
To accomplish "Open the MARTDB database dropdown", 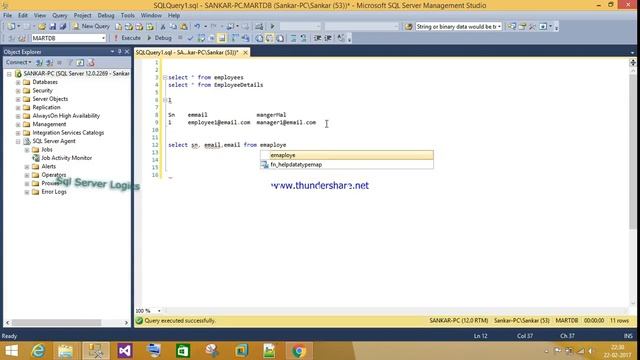I will pos(103,38).
